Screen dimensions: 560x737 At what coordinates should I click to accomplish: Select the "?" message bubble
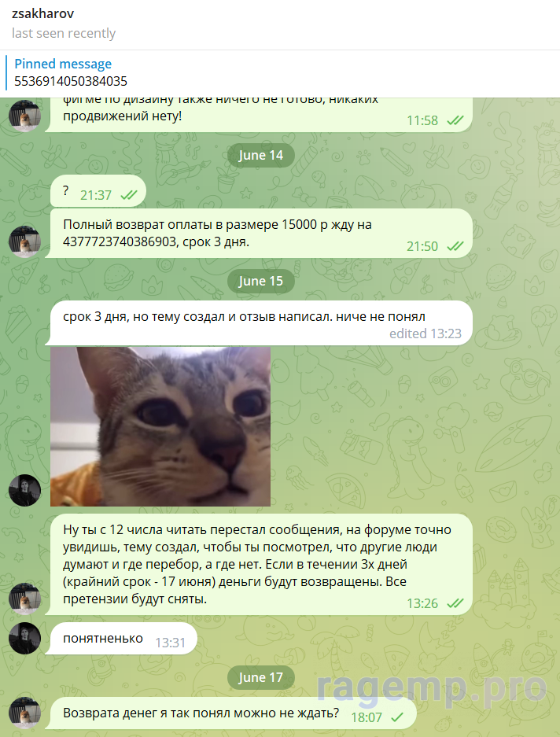coord(98,191)
